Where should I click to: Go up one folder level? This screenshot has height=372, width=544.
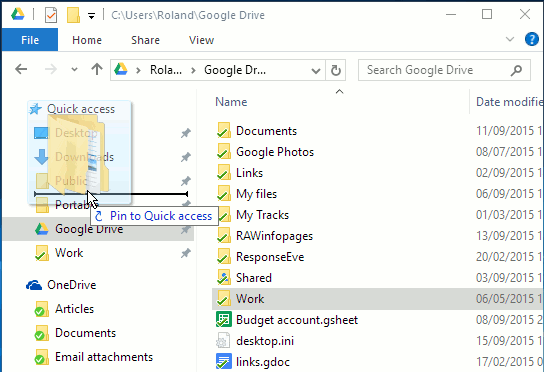click(x=97, y=69)
